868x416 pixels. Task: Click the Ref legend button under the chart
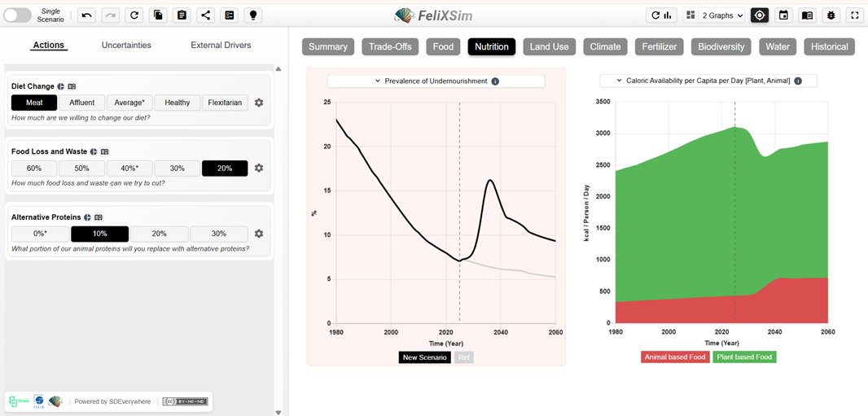(463, 357)
